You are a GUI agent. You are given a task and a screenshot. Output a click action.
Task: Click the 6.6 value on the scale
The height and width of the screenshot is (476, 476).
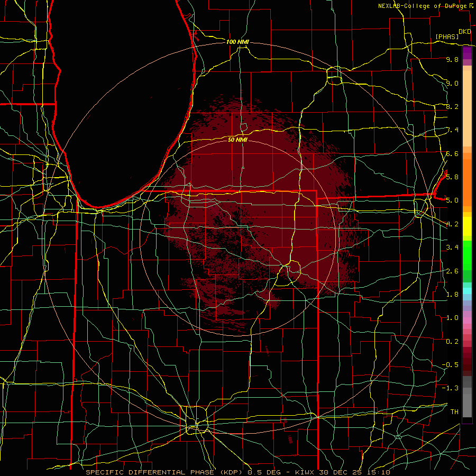(452, 153)
